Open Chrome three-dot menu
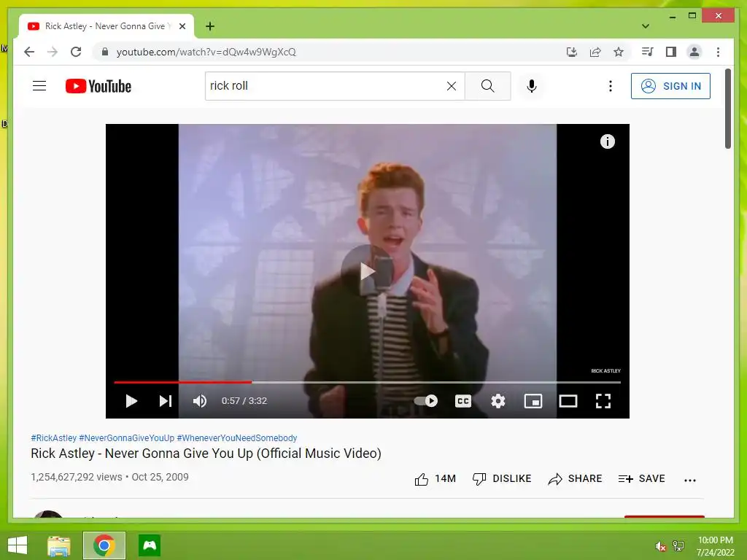The height and width of the screenshot is (560, 747). coord(718,52)
